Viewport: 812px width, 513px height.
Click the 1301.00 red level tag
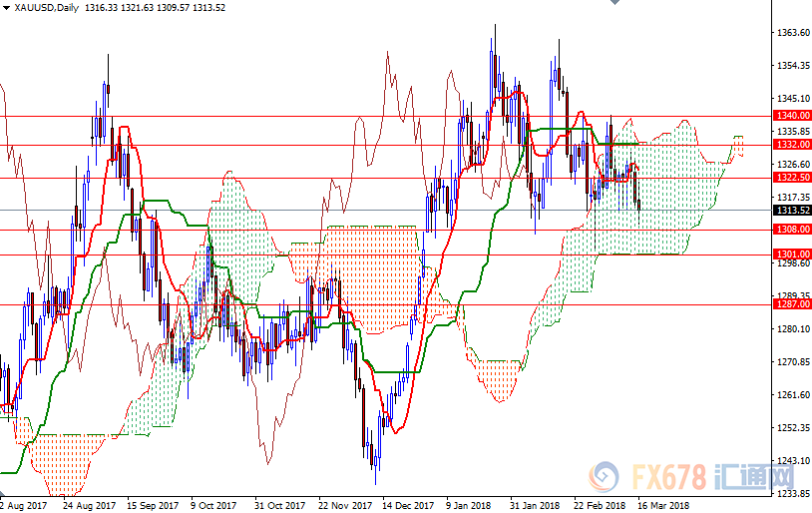click(791, 255)
